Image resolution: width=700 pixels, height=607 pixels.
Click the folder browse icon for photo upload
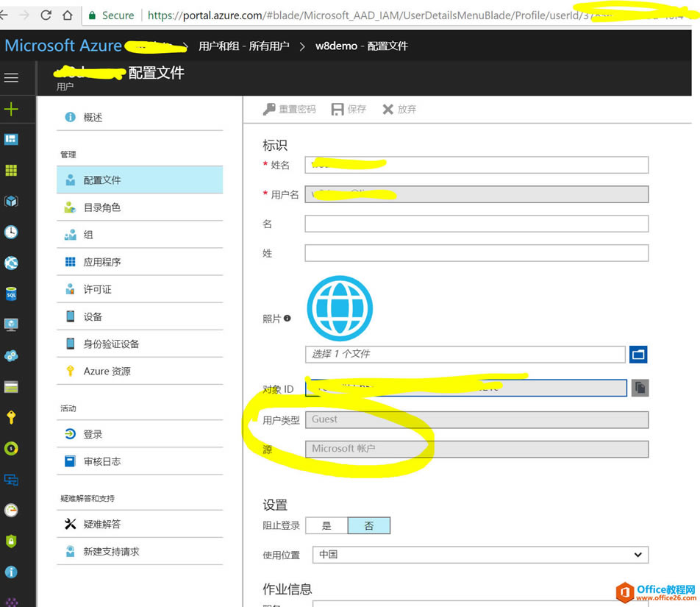[x=638, y=355]
